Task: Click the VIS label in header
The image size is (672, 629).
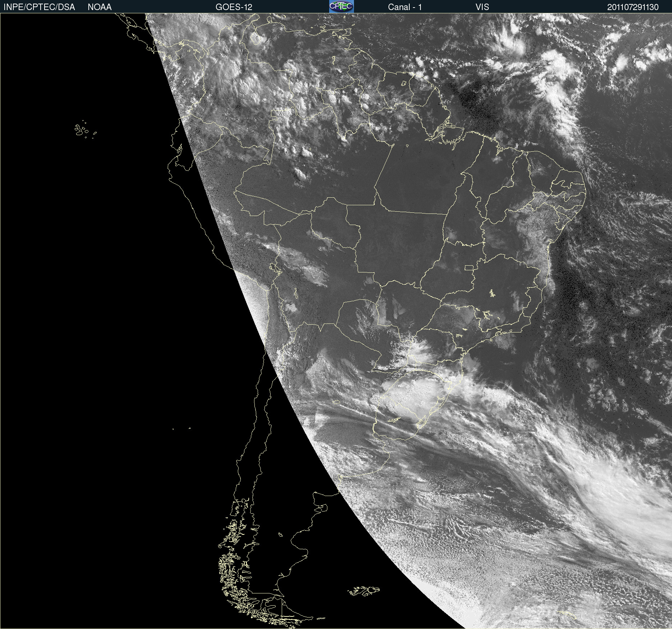Action: [482, 7]
